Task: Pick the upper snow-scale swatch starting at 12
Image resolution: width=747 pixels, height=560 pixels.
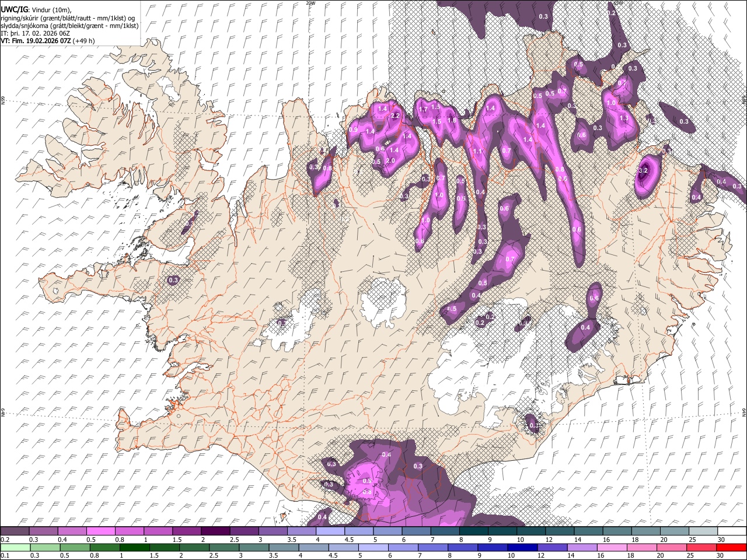Action: point(560,531)
